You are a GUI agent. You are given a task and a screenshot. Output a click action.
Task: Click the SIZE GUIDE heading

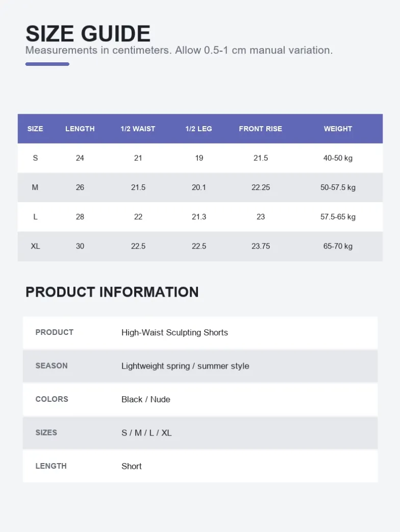tap(88, 34)
